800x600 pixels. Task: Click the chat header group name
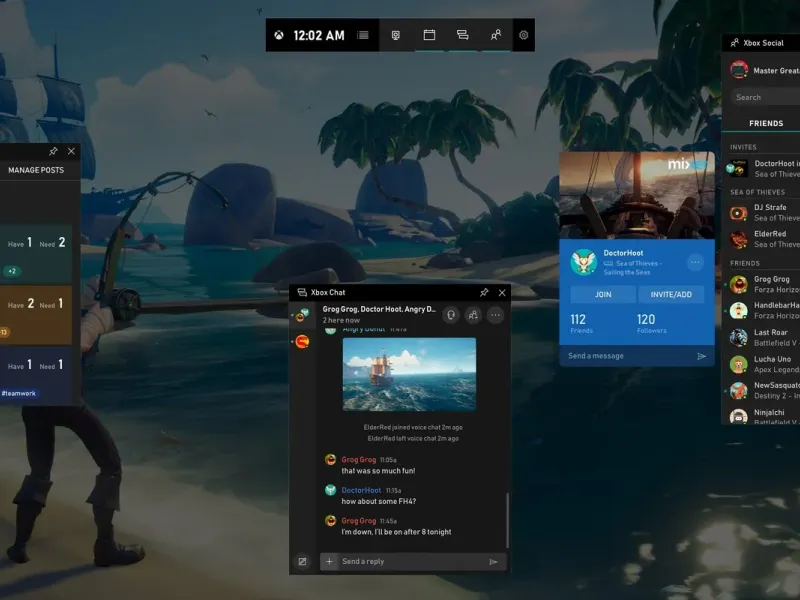[379, 309]
